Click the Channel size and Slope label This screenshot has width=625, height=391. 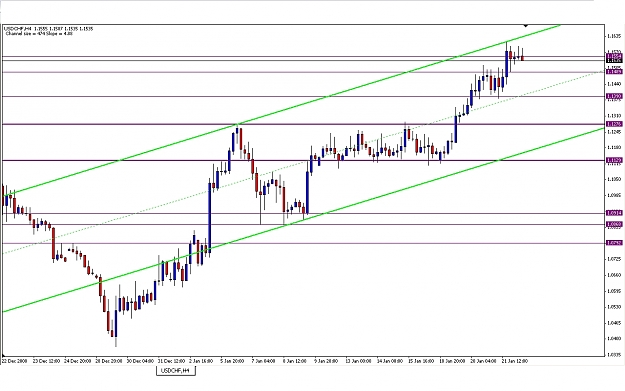(39, 33)
